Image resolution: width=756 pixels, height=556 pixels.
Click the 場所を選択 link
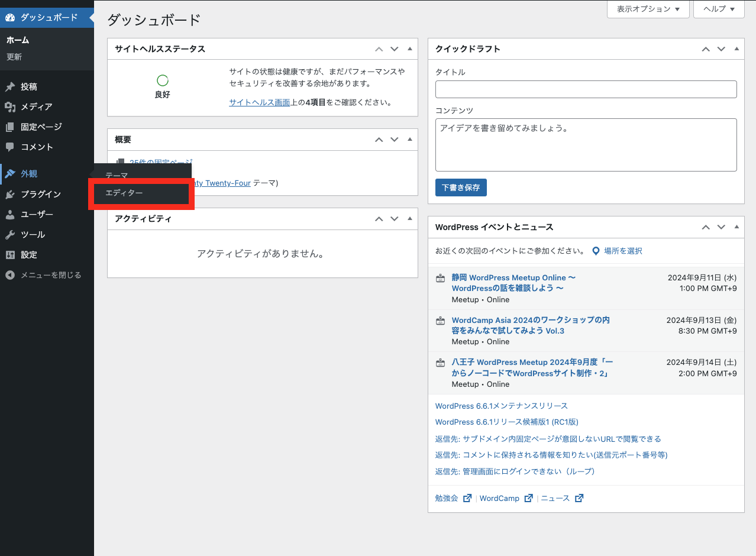(623, 251)
